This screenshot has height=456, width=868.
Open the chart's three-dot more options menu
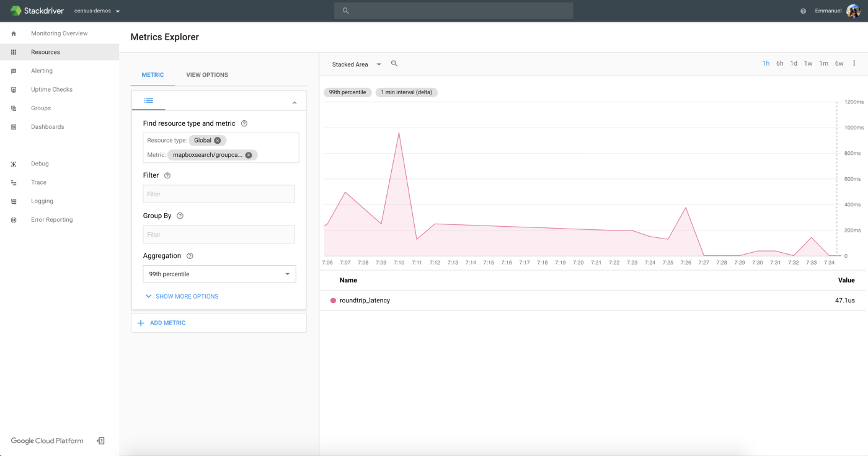854,63
